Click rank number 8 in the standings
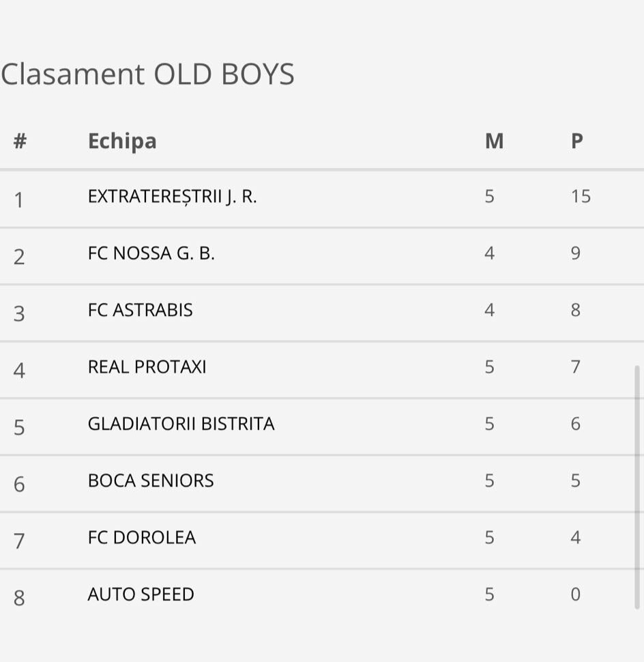The height and width of the screenshot is (662, 644). [x=19, y=598]
